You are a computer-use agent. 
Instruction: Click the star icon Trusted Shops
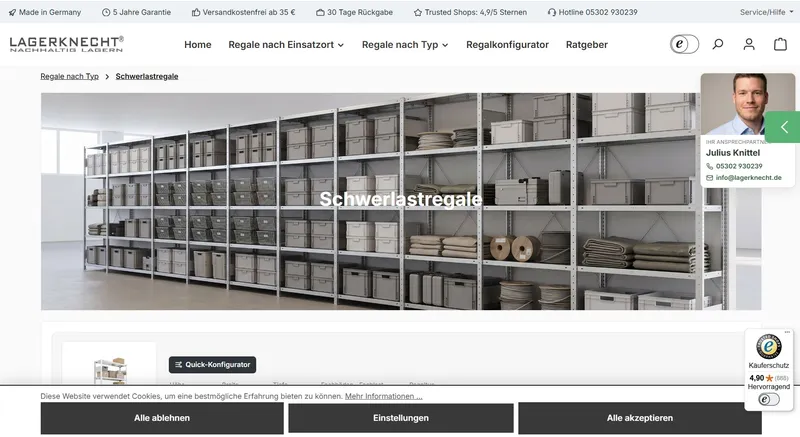(x=418, y=12)
